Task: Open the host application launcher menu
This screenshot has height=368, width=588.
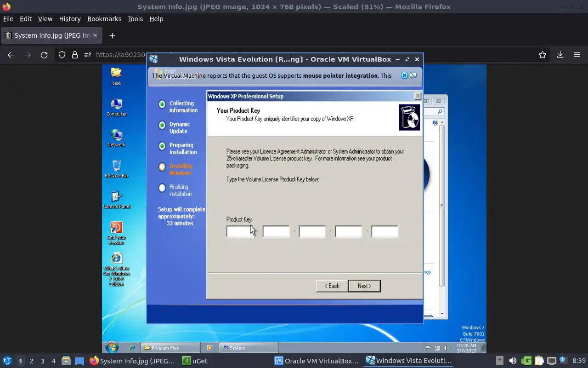Action: pyautogui.click(x=7, y=361)
